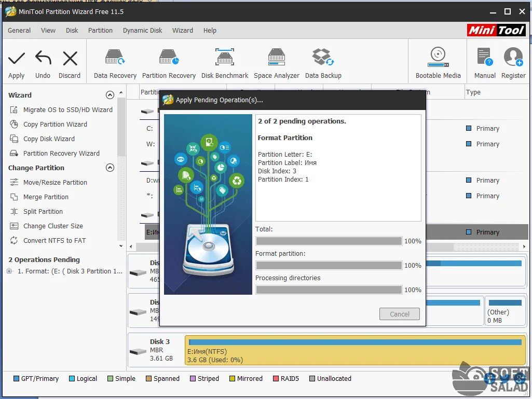
Task: Select Disk 3 MBR 3.61 GB label
Action: (x=161, y=350)
